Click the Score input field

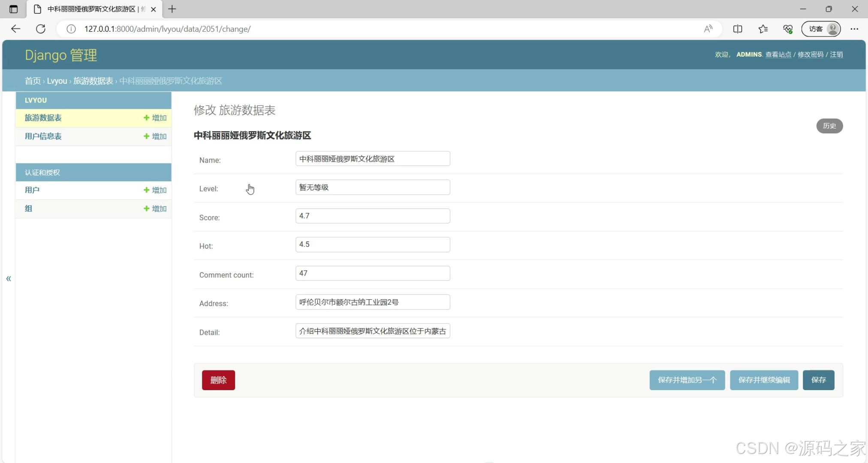click(372, 216)
